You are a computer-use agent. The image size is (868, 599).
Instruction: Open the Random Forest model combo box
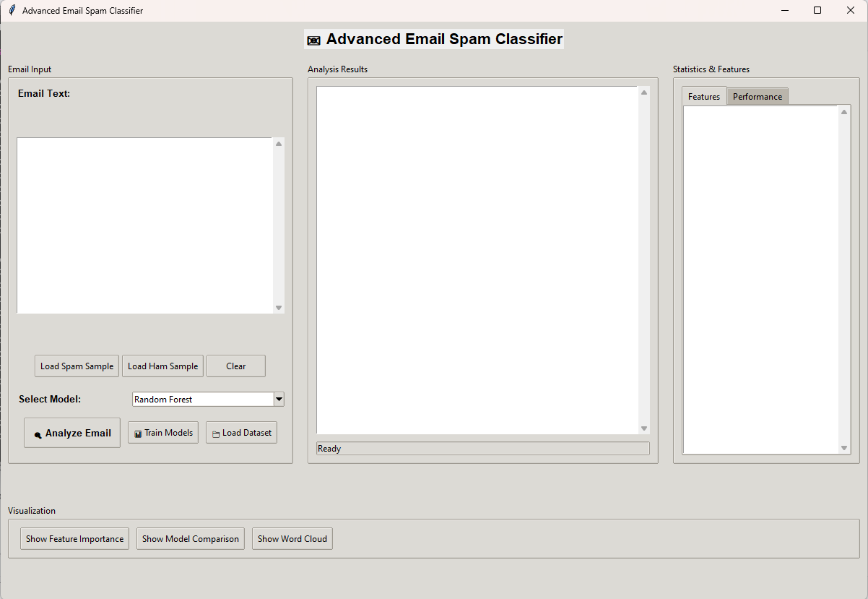(202, 399)
